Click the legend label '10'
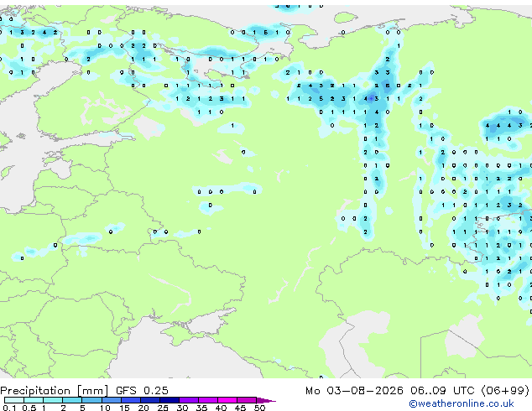532x411 pixels. click(x=105, y=408)
